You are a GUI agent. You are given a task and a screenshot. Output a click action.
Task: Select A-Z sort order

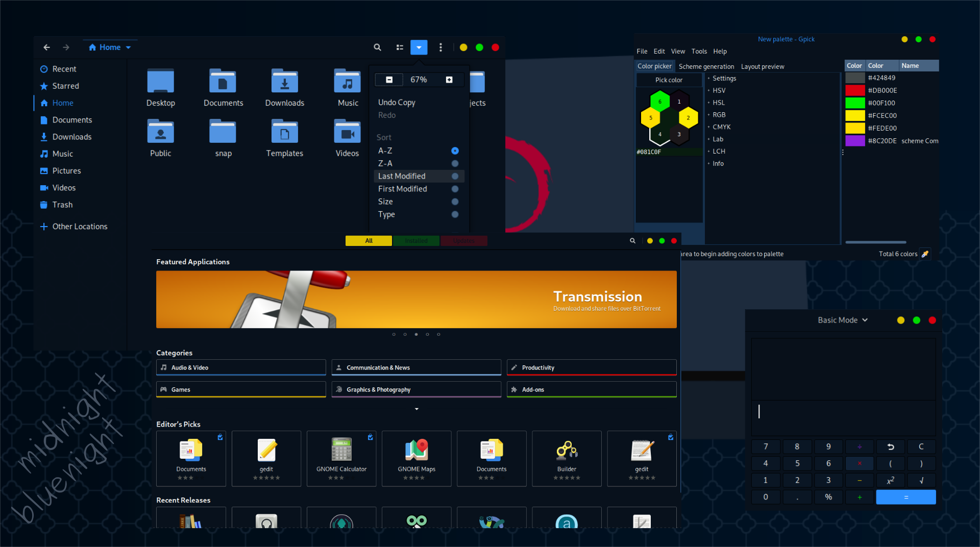click(419, 151)
